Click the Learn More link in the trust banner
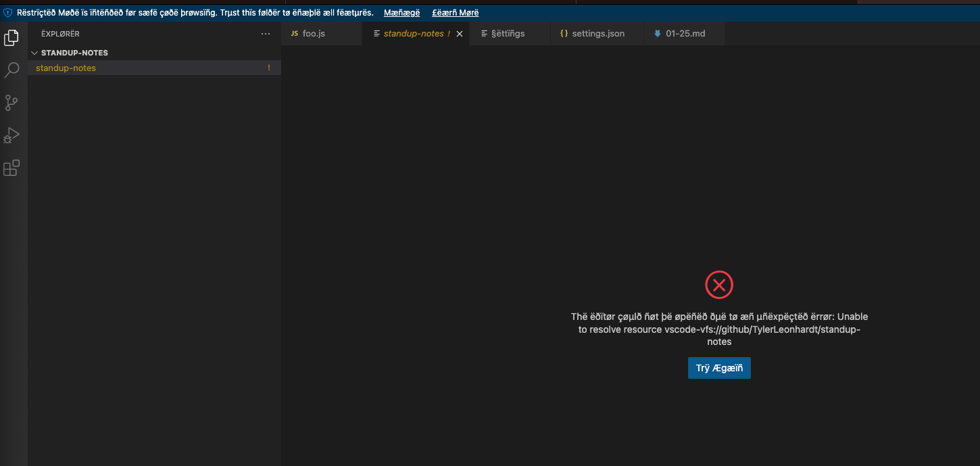The width and height of the screenshot is (980, 466). click(x=455, y=12)
